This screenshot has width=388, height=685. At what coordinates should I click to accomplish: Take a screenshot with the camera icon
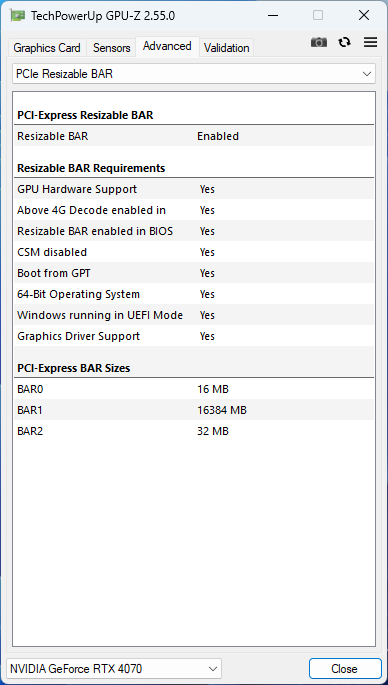pos(319,42)
